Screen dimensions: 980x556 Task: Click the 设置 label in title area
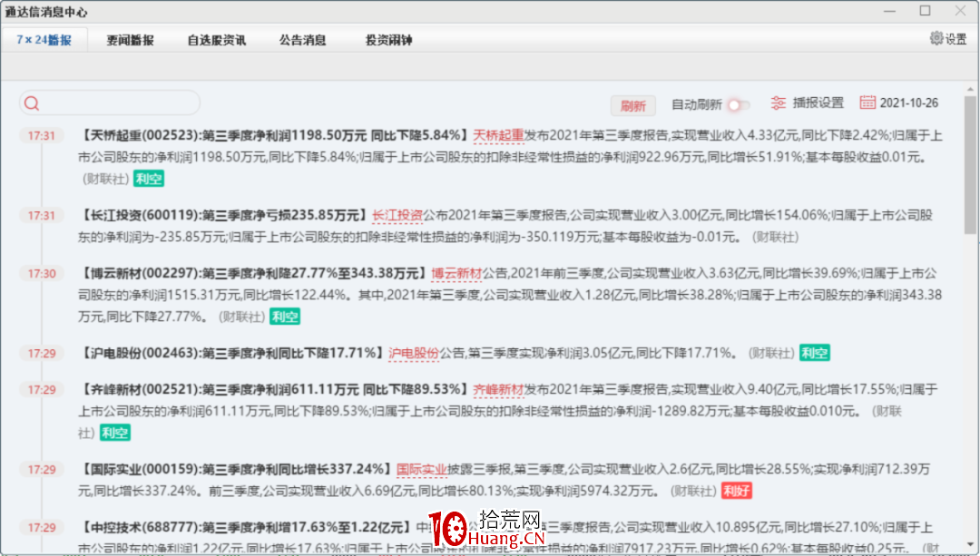[955, 39]
